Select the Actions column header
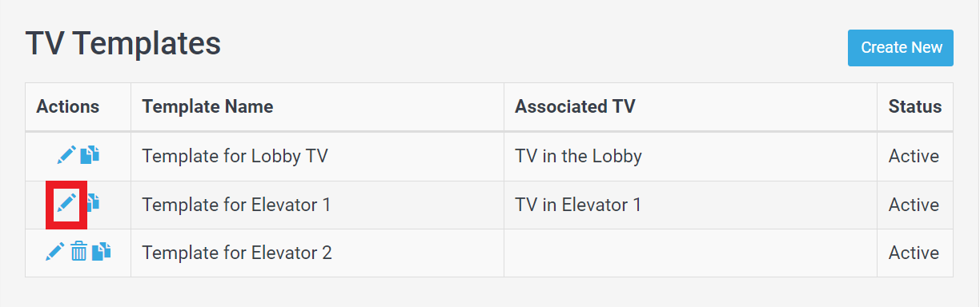The height and width of the screenshot is (307, 980). click(x=68, y=106)
